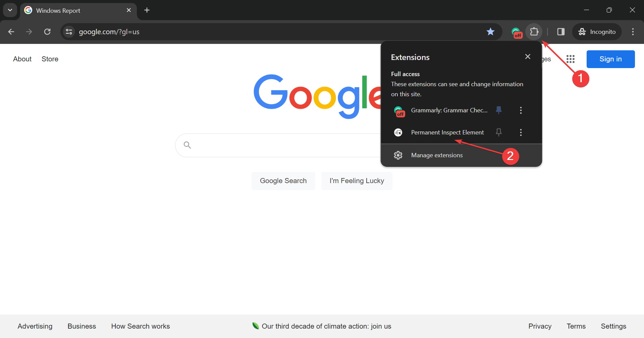
Task: Pin Permanent Inspect Element to toolbar
Action: point(499,132)
